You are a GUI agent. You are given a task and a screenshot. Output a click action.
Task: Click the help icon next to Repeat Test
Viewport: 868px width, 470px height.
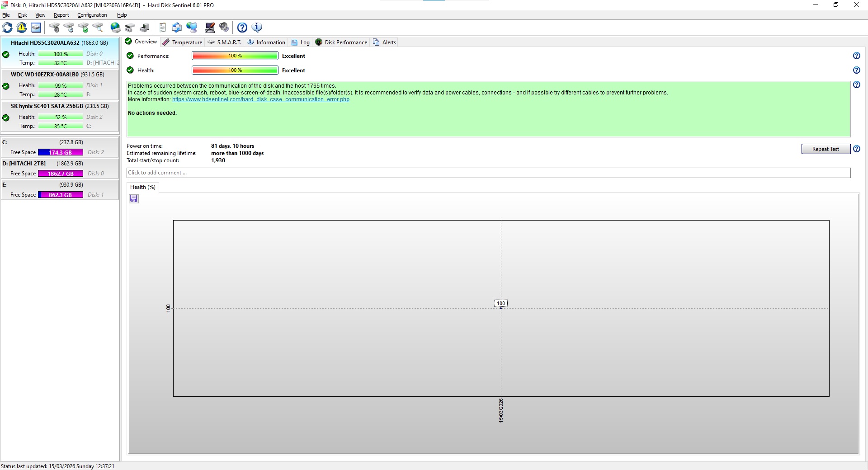coord(856,149)
